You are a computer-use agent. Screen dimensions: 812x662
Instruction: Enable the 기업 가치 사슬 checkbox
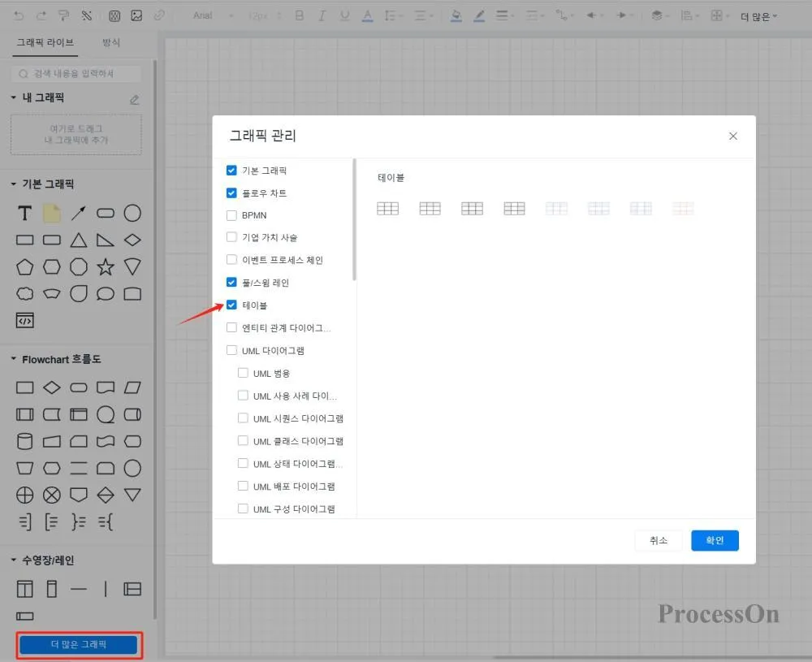[231, 237]
